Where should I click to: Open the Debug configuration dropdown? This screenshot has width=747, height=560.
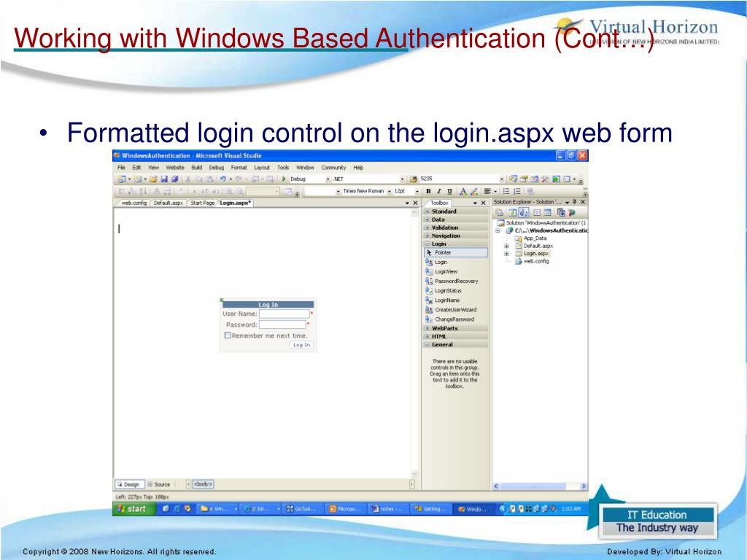(328, 179)
